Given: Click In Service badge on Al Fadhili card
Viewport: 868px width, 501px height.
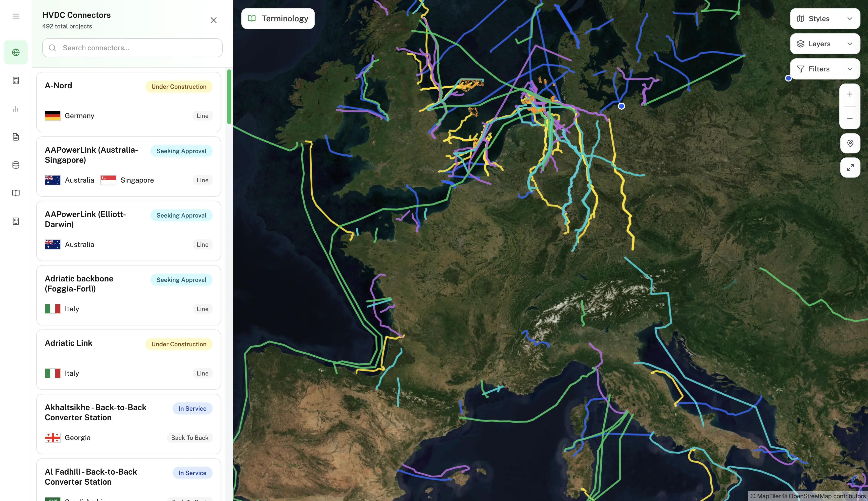Looking at the screenshot, I should (x=192, y=473).
